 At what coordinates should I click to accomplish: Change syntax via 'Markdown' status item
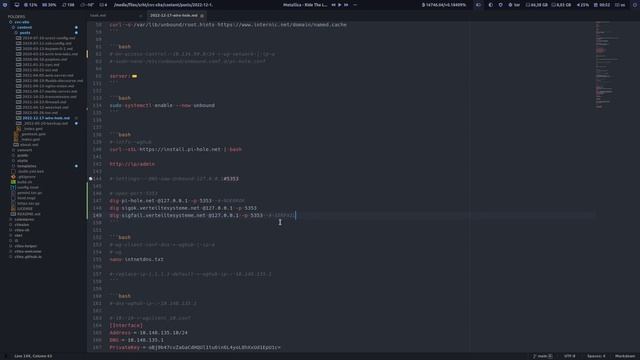tap(624, 356)
